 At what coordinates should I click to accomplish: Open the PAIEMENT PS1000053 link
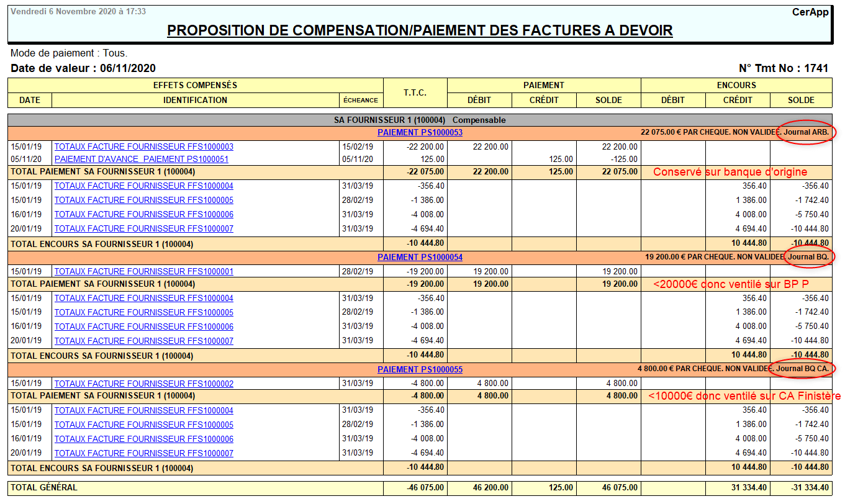coord(420,132)
